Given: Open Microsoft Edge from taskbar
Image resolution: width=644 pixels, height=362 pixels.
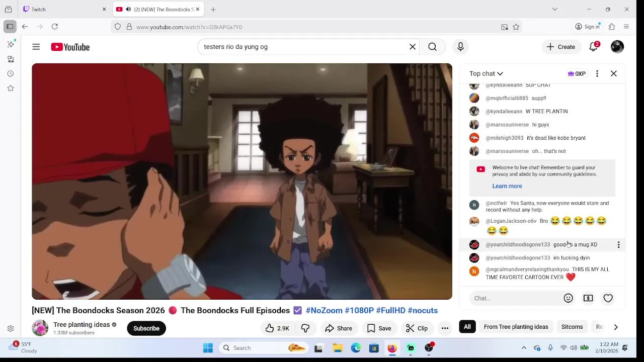Looking at the screenshot, I should pos(356,348).
